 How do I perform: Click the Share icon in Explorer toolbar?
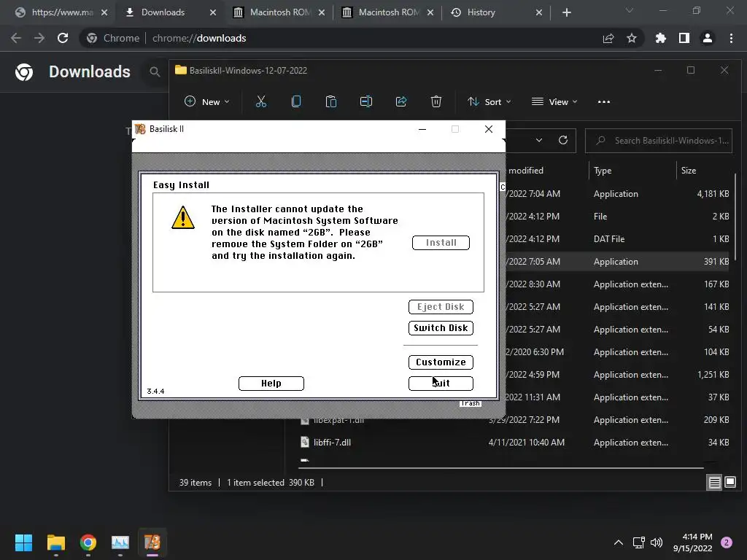pyautogui.click(x=401, y=101)
